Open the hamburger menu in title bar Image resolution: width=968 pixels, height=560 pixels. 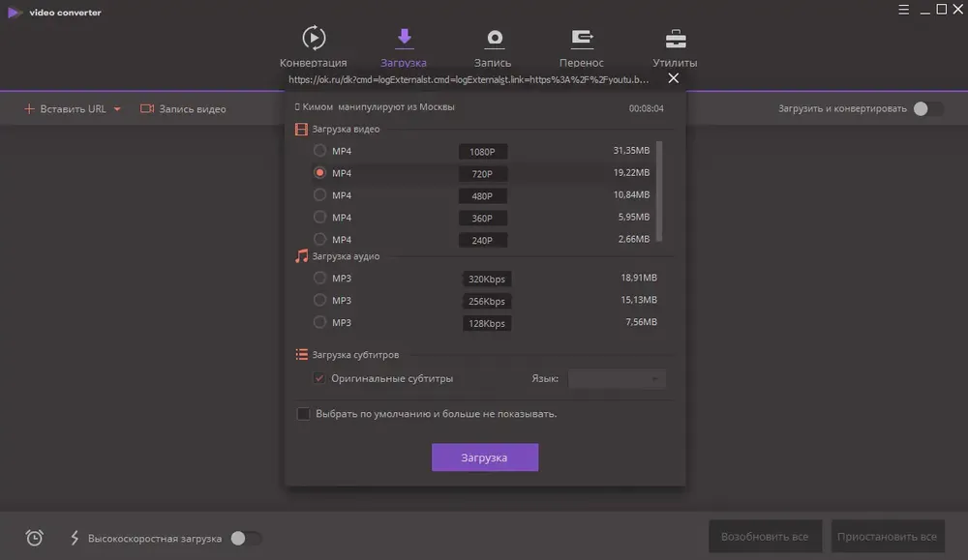click(903, 10)
